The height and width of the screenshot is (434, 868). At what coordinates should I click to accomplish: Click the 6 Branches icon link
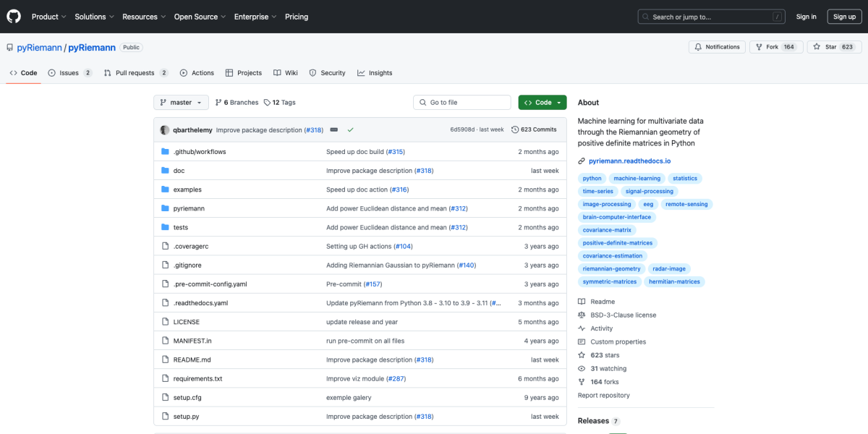pyautogui.click(x=237, y=103)
